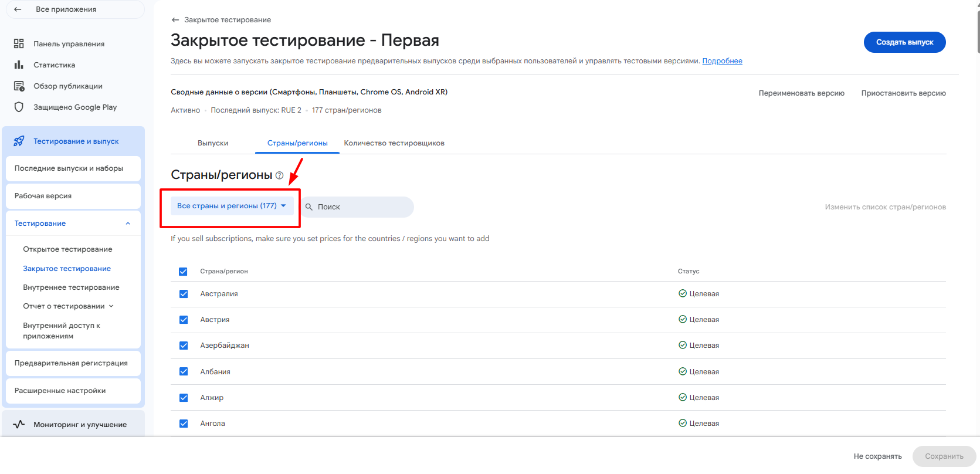980x474 pixels.
Task: Click the back arrow beside Закрытое тестирование breadcrumb
Action: (x=175, y=20)
